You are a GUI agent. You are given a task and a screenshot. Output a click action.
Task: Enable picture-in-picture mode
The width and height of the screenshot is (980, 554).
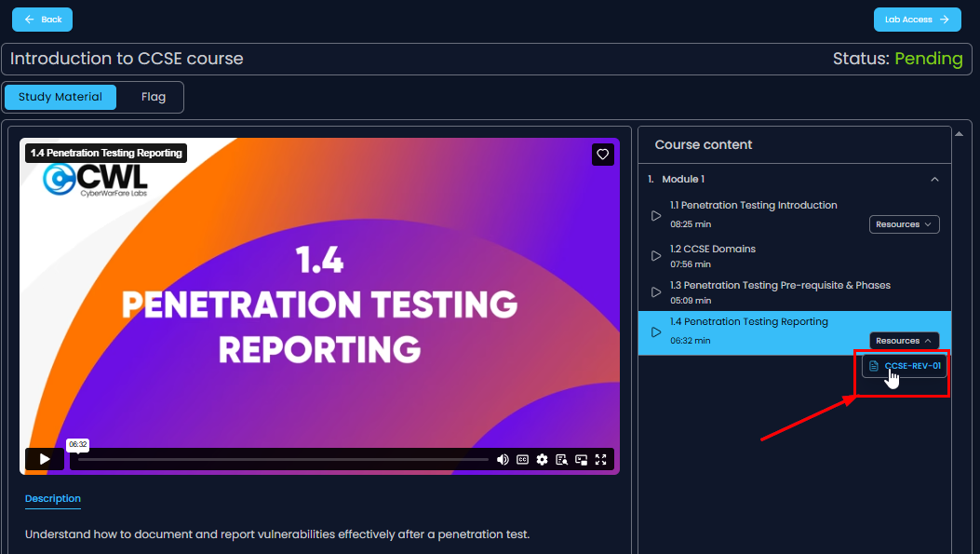(x=582, y=460)
